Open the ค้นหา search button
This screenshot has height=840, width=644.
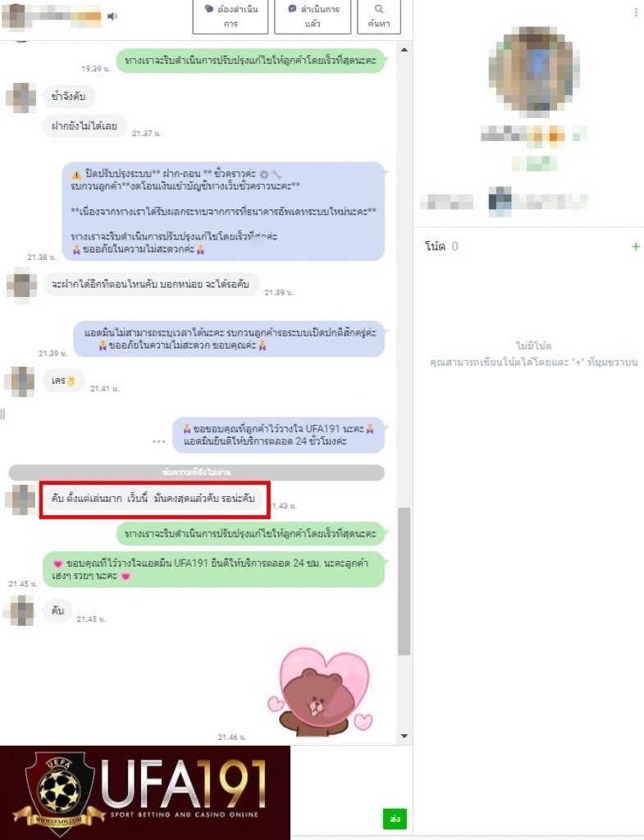pos(379,16)
